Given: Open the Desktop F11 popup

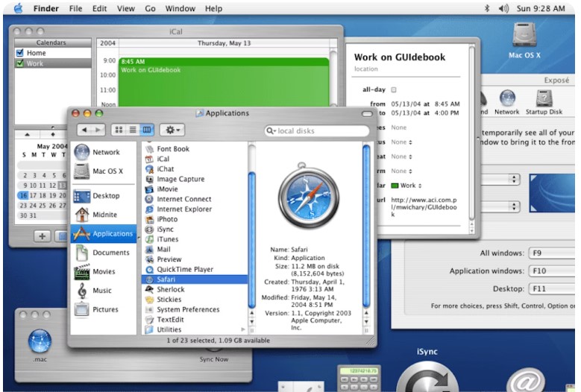Looking at the screenshot, I should tap(553, 288).
